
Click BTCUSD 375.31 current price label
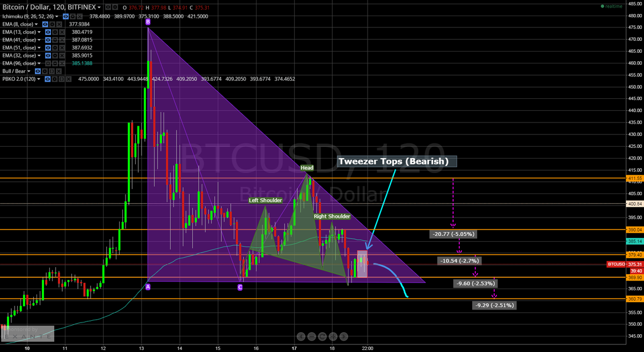click(x=624, y=264)
